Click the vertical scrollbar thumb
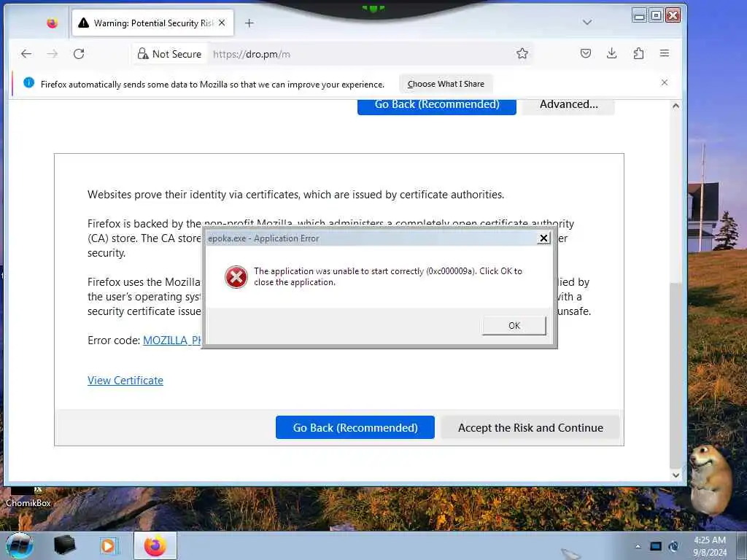 coord(676,376)
